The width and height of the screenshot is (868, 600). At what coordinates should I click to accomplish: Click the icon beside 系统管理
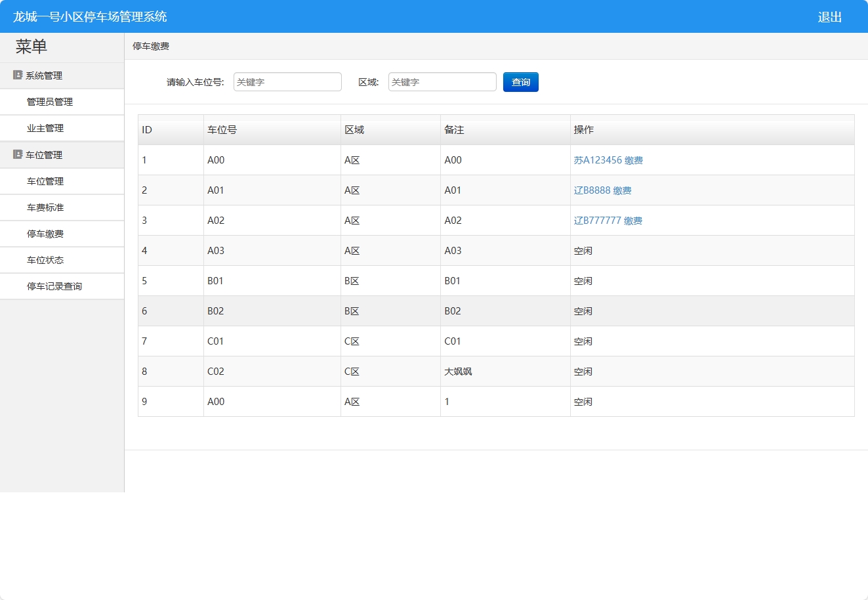click(18, 75)
